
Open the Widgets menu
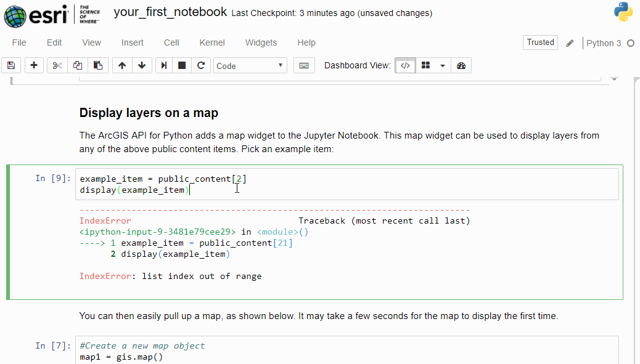click(x=261, y=42)
